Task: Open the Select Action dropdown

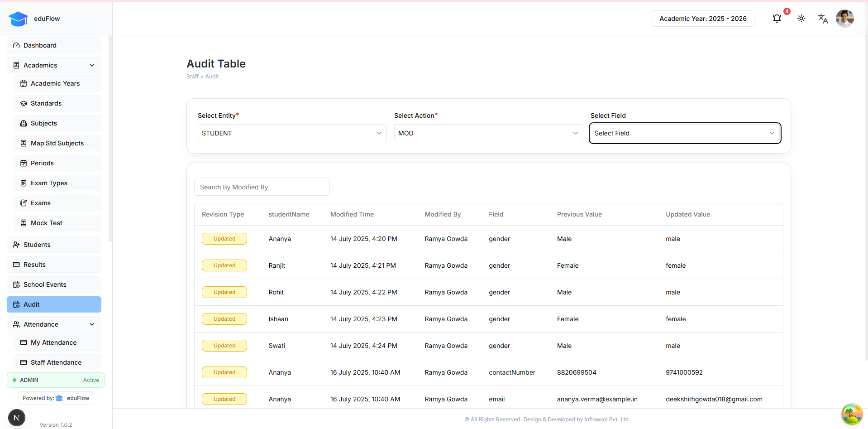Action: (x=488, y=133)
